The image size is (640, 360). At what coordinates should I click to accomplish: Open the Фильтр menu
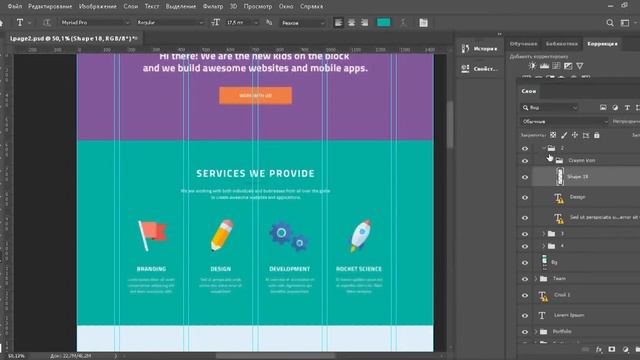point(213,6)
